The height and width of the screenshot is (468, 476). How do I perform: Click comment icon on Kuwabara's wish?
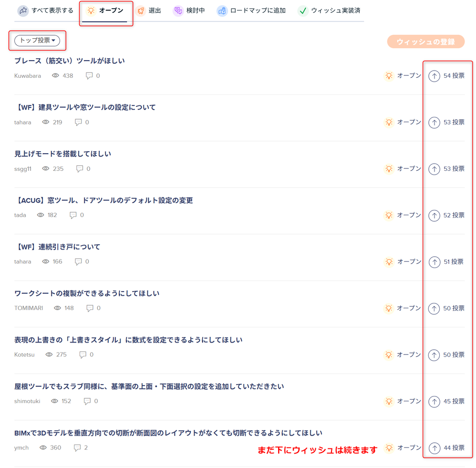[89, 76]
